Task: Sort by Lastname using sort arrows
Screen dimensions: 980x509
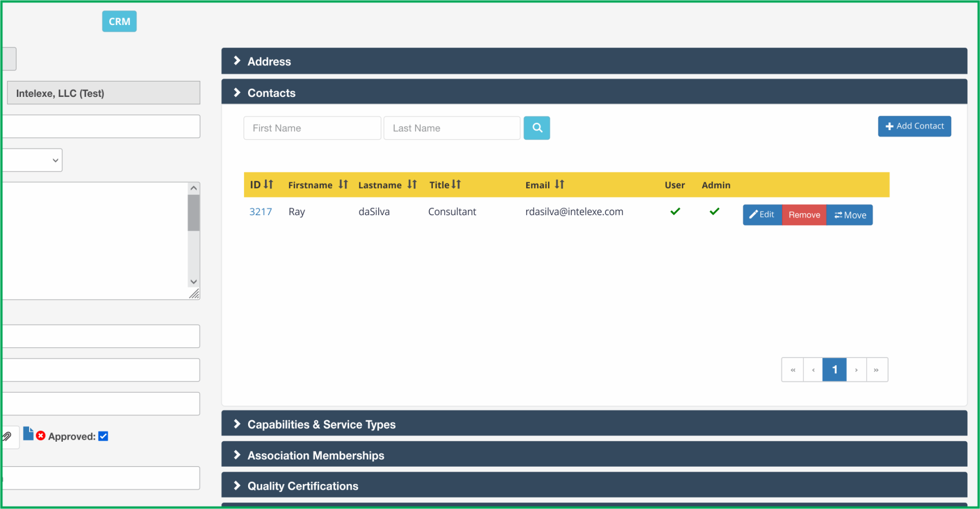Action: (x=412, y=184)
